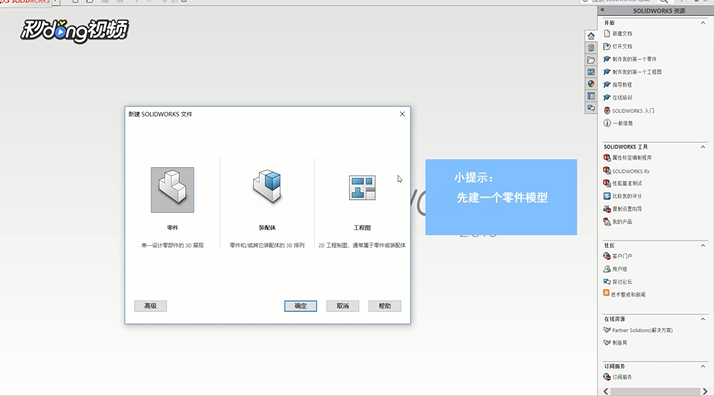This screenshot has width=714, height=396.
Task: Open Partner Solutions(解决方案) icon
Action: point(607,330)
